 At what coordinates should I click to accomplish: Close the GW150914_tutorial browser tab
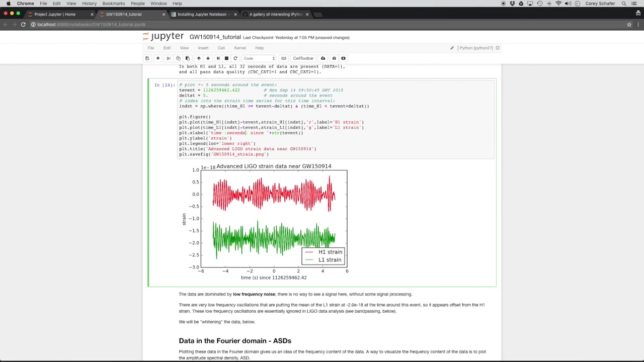coord(164,14)
